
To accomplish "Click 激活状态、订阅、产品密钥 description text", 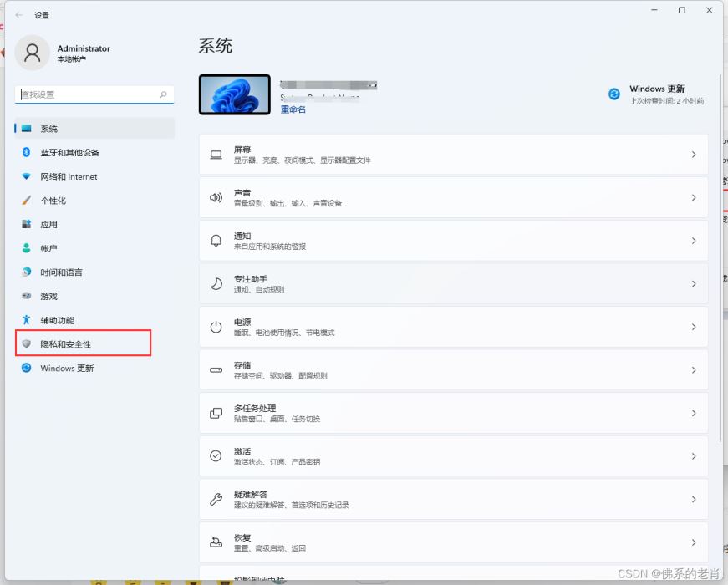I will click(x=277, y=462).
